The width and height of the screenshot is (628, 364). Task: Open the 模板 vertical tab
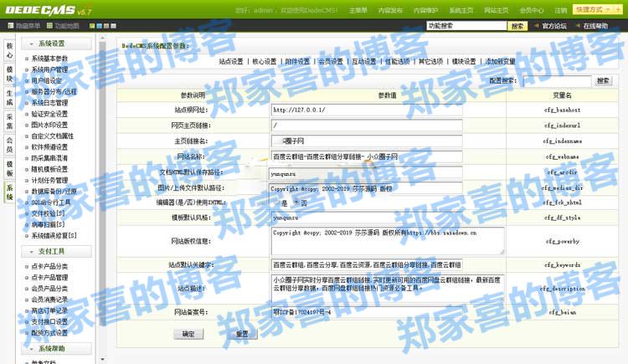tap(9, 169)
